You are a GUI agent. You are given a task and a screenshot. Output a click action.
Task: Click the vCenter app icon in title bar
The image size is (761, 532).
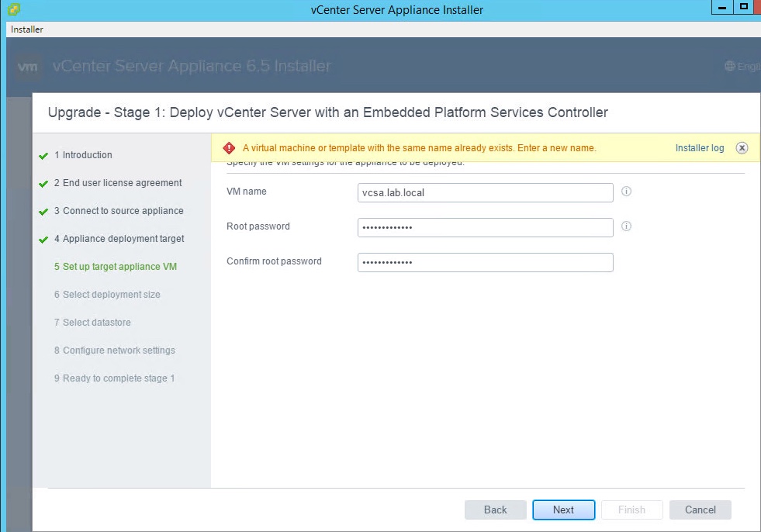pos(13,9)
